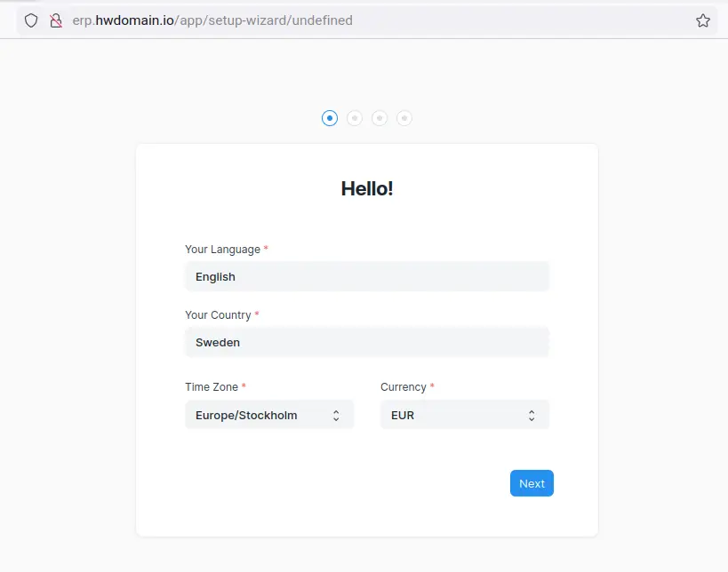Focus the language field showing English
The width and height of the screenshot is (728, 572).
(x=366, y=276)
